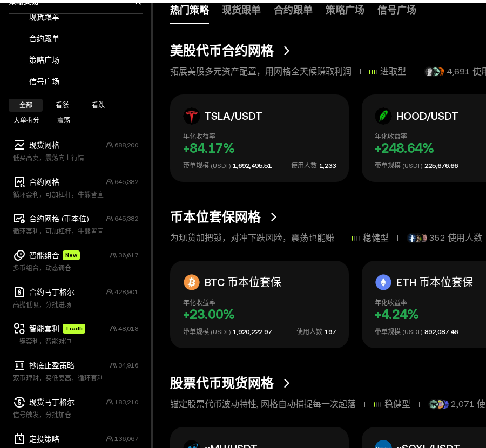Viewport: 486px width, 448px height.
Task: Click the Tradfi badge on 智能套利
Action: [x=74, y=328]
